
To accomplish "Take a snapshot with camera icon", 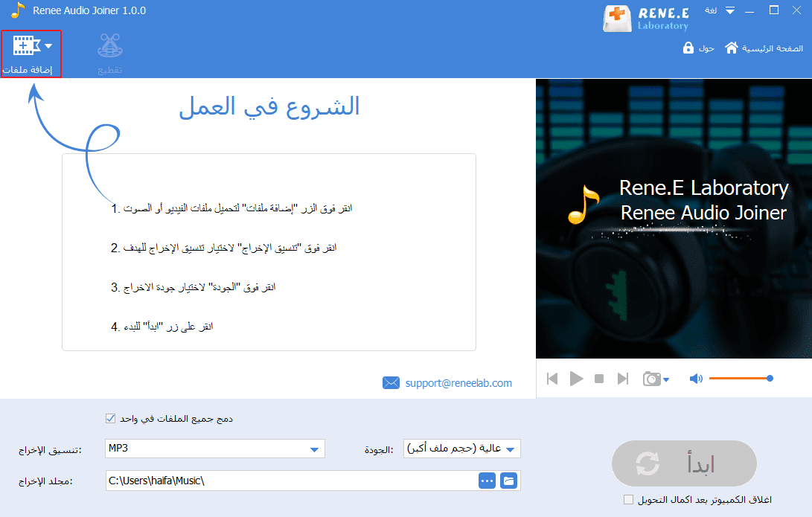I will coord(652,379).
